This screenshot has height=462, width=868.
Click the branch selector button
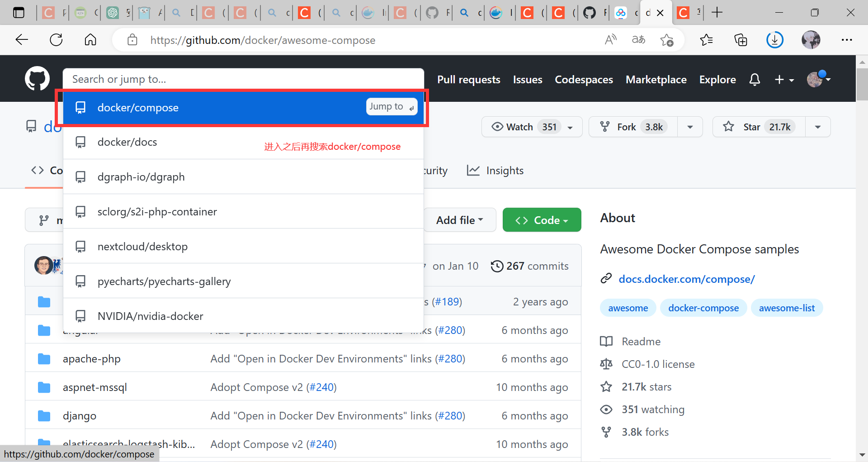pos(44,220)
